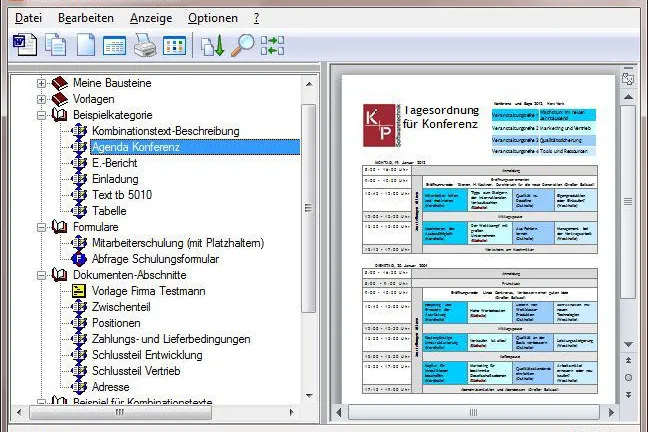Screen dimensions: 648x432
Task: Click the building block icon beside Kombinationstext-Beschreibung
Action: (x=79, y=131)
